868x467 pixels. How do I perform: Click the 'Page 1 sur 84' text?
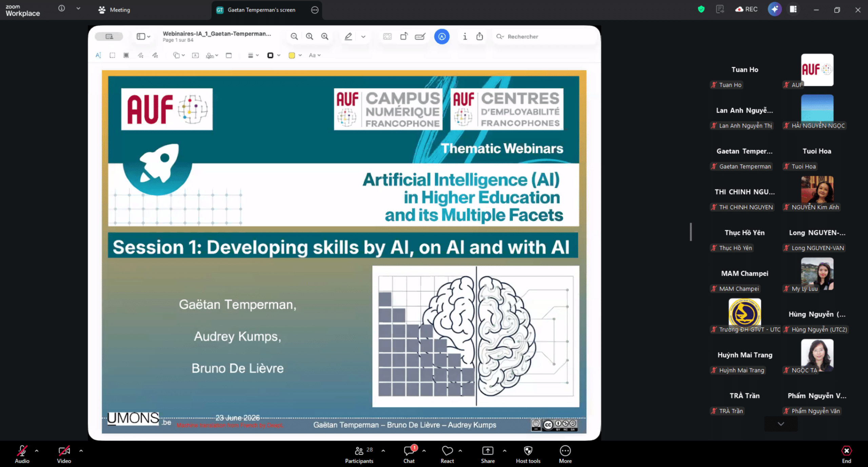[x=178, y=40]
